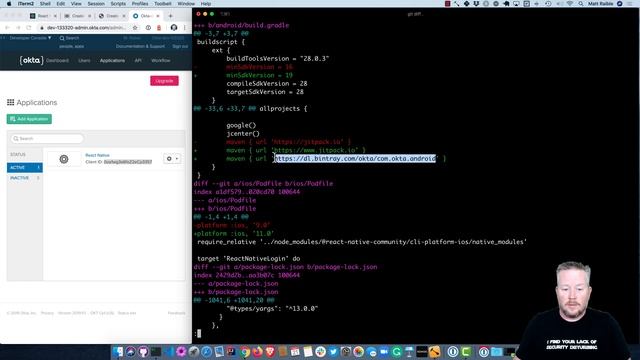Viewport: 640px width, 360px height.
Task: Open the browser three-dot menu
Action: point(184,28)
